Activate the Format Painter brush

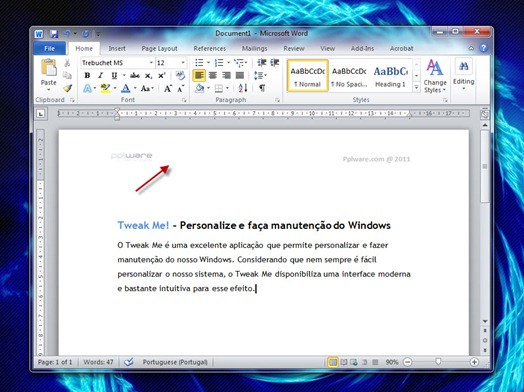(x=67, y=88)
